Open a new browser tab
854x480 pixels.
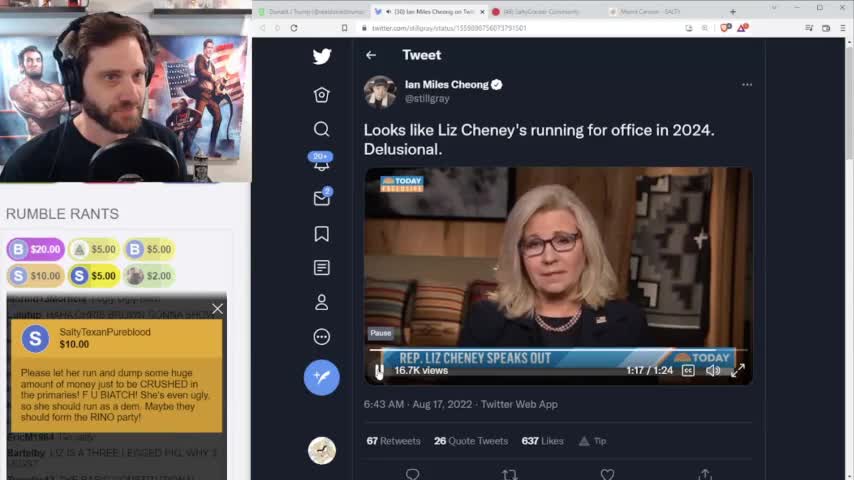733,11
